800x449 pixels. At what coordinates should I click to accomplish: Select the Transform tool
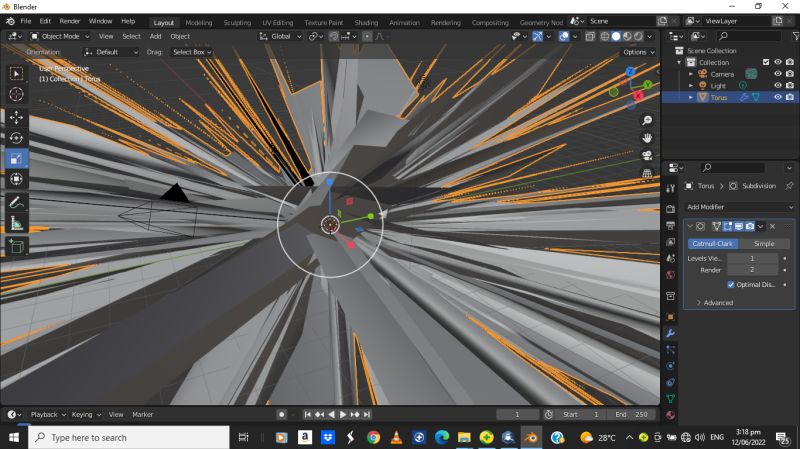pyautogui.click(x=16, y=179)
